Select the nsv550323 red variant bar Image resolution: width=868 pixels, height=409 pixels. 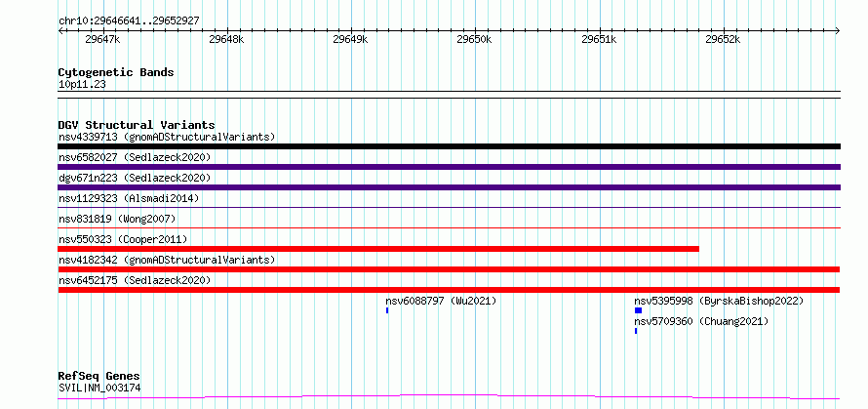pos(378,249)
